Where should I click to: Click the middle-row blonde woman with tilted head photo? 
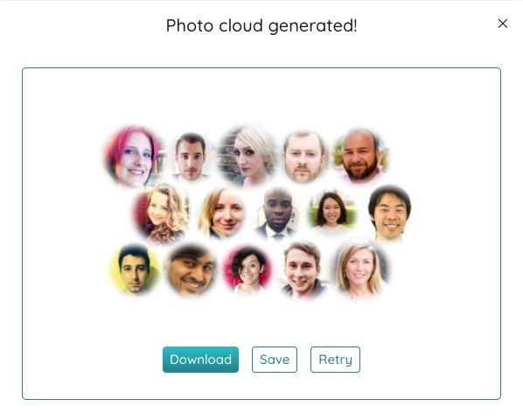(x=221, y=213)
